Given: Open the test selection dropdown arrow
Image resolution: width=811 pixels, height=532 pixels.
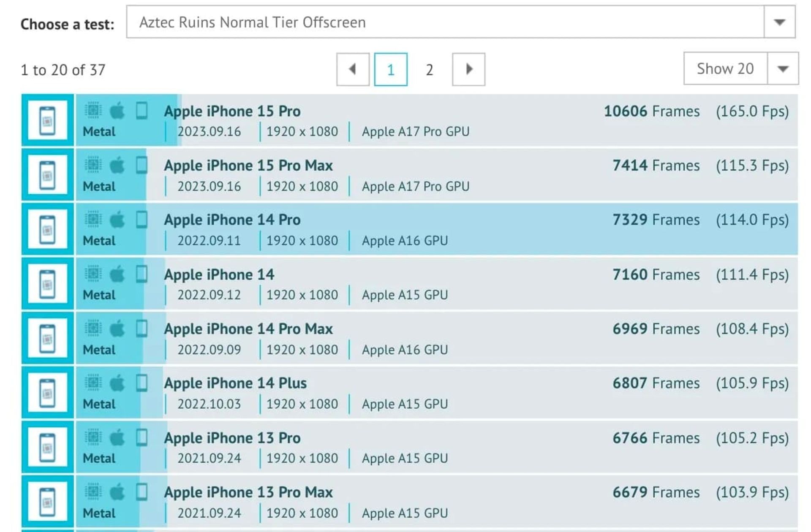Looking at the screenshot, I should (x=779, y=22).
